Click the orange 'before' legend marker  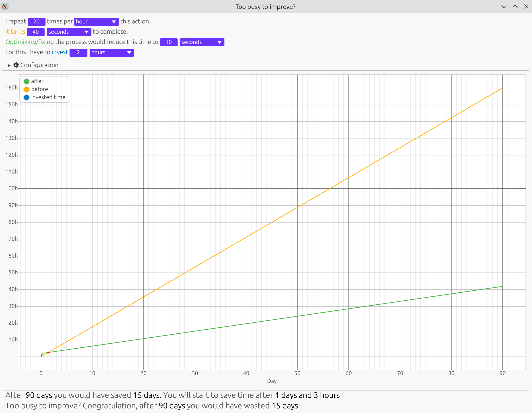27,89
